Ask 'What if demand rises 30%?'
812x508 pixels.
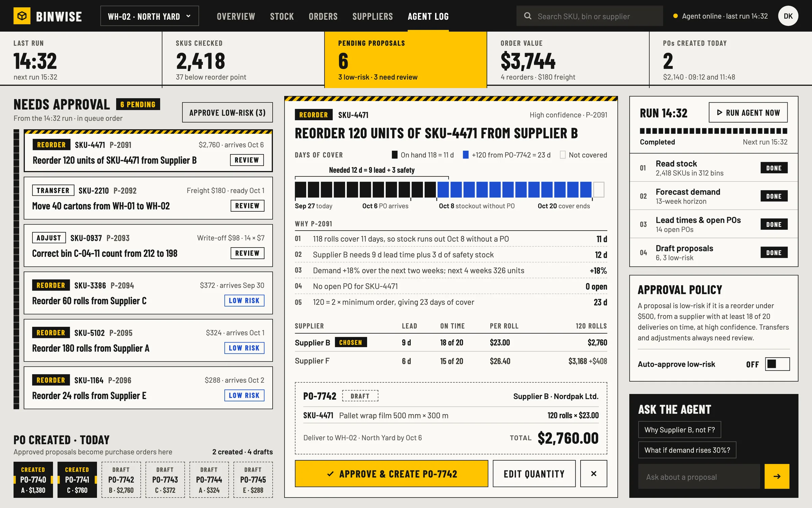click(687, 450)
